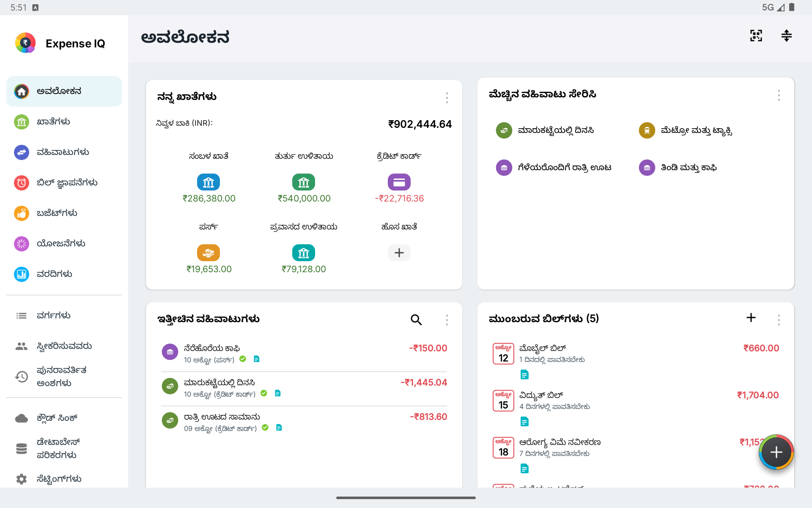The width and height of the screenshot is (812, 508).
Task: Open ಮಾರುಕಟ್ಟೆಯಲ್ಲಿ ದಿನಸಿ transaction of -₹1,445.04
Action: [304, 388]
